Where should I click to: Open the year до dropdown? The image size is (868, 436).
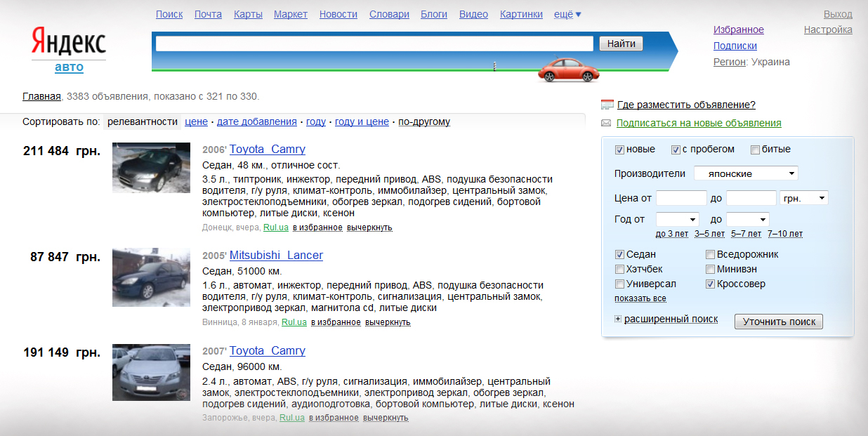(747, 220)
